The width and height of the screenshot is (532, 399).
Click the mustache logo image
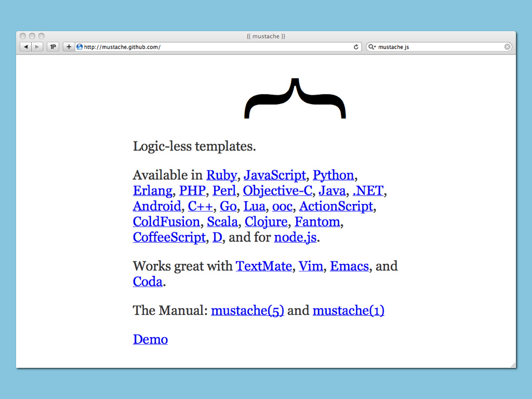pyautogui.click(x=295, y=98)
